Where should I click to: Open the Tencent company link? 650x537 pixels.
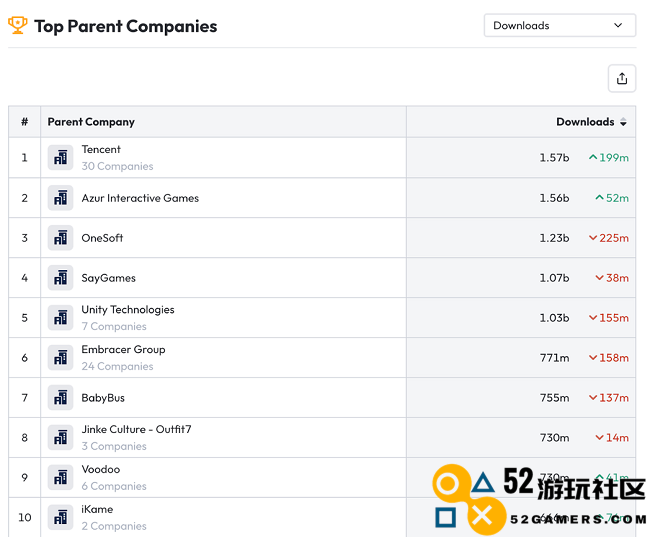(x=101, y=150)
